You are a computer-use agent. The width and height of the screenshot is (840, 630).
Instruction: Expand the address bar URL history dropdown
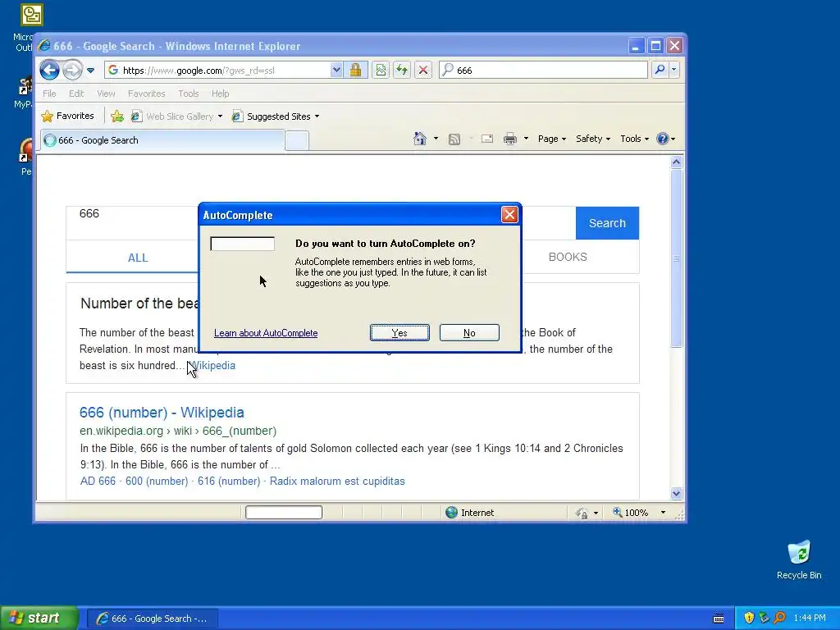[x=336, y=71]
